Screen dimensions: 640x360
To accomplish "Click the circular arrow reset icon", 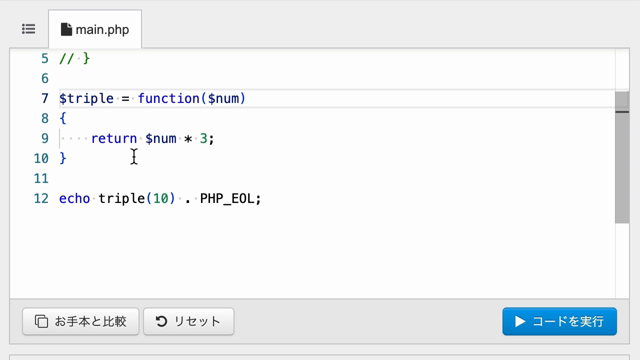I will tap(162, 322).
